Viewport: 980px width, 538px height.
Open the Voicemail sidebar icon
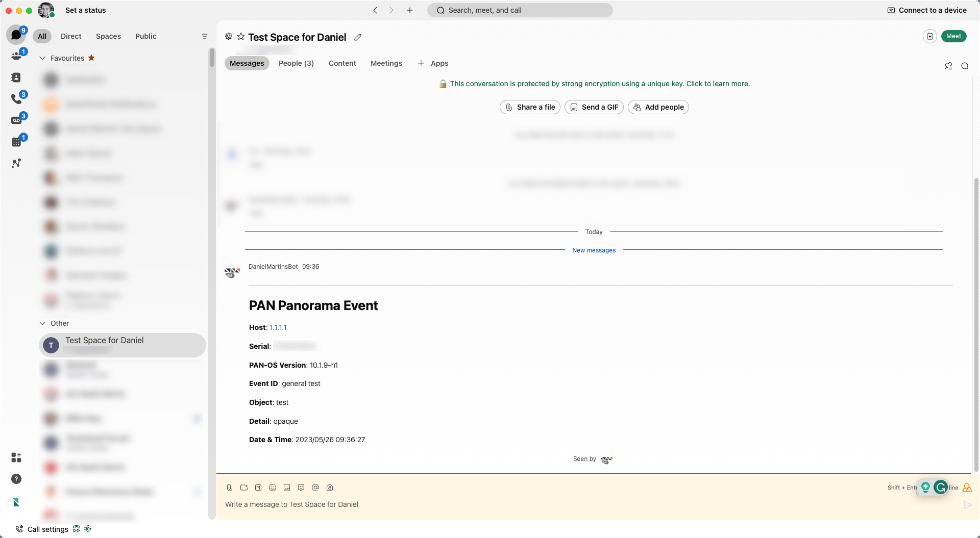coord(16,120)
